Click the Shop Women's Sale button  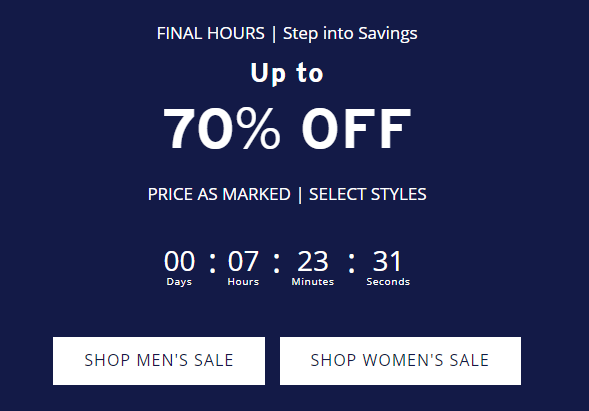point(400,361)
